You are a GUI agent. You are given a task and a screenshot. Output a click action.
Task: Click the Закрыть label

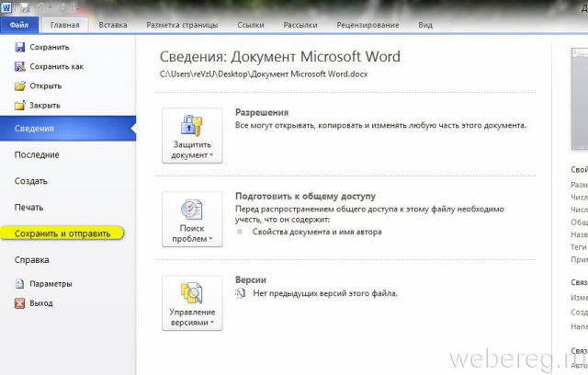(x=45, y=106)
